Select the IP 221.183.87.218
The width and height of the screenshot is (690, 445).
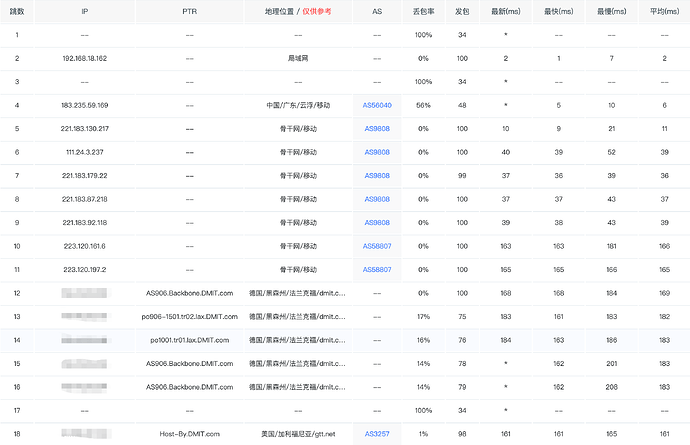pyautogui.click(x=84, y=199)
